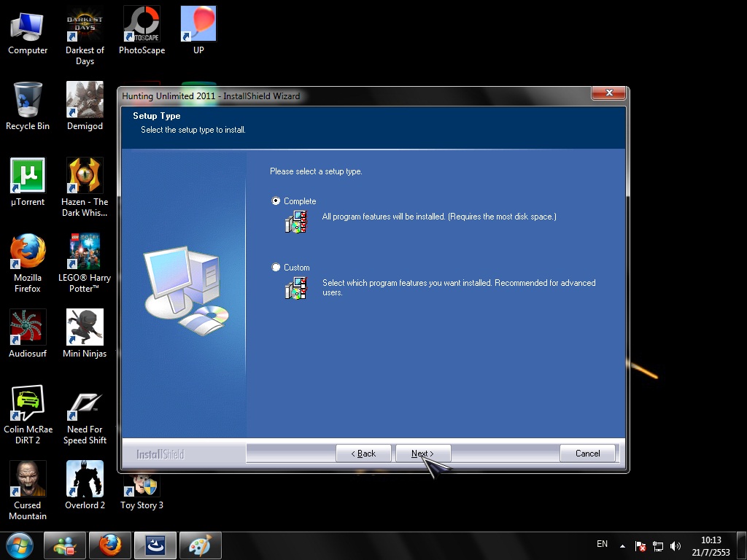Select the LEGO Harry Potter shortcut
Screen dimensions: 747x560
pos(85,262)
